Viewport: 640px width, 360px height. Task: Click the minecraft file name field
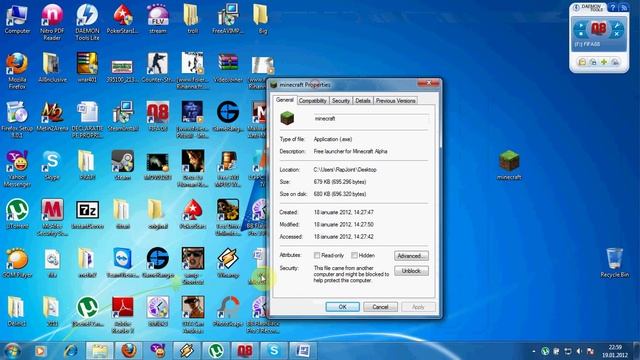point(371,119)
